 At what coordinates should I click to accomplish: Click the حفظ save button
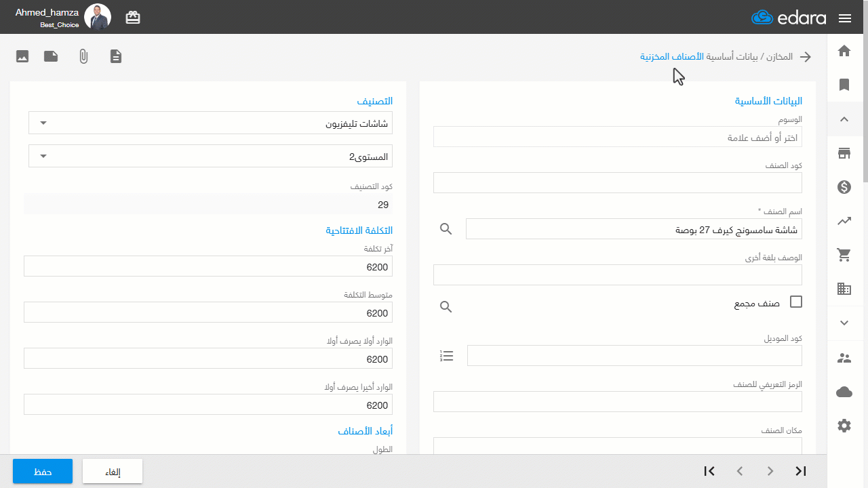(43, 471)
